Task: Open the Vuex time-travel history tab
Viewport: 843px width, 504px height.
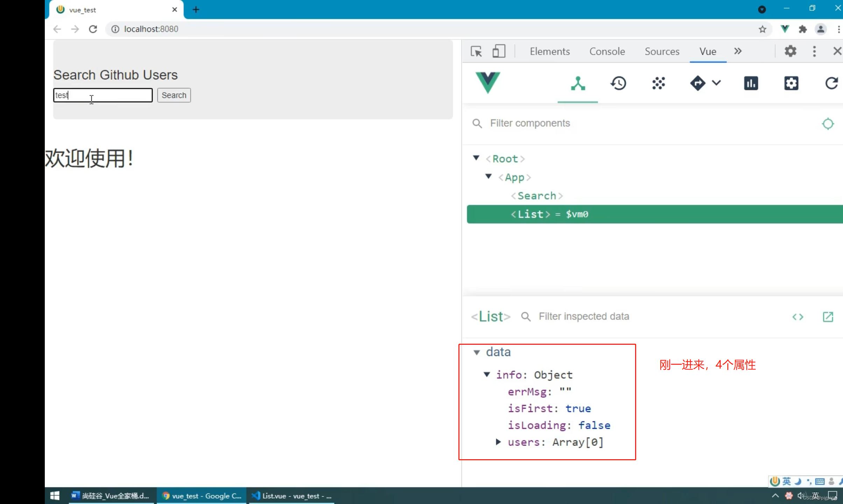Action: pyautogui.click(x=618, y=83)
